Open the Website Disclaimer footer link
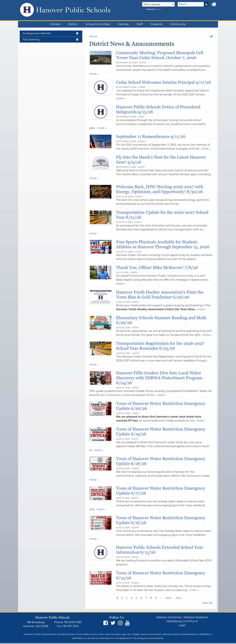236x644 pixels. tap(169, 617)
